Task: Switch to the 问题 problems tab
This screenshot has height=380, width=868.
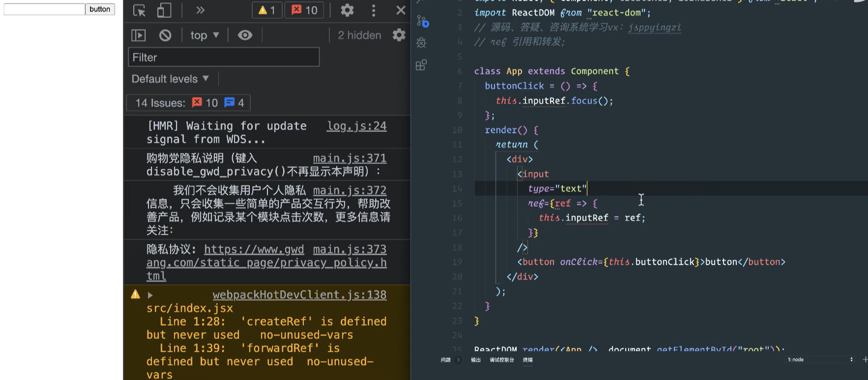Action: pos(446,360)
